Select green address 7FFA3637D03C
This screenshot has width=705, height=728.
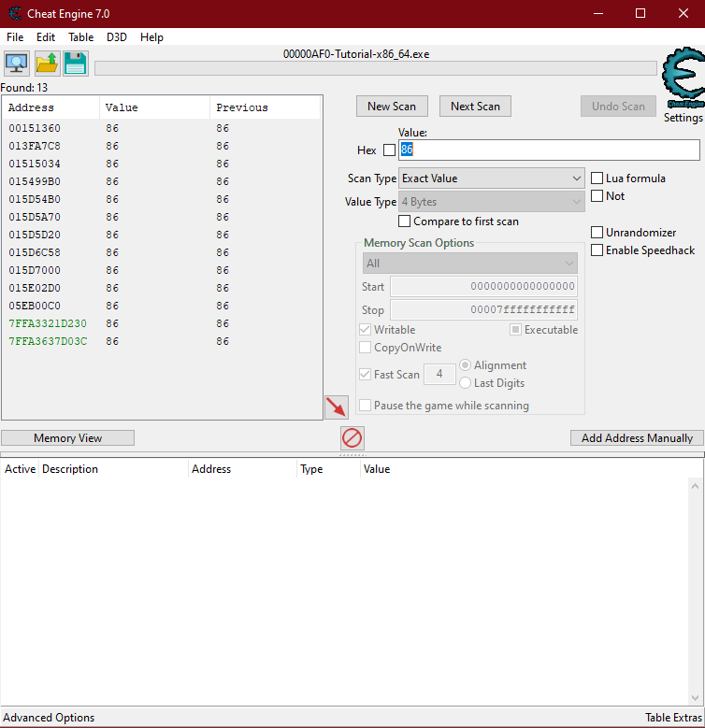pyautogui.click(x=48, y=341)
